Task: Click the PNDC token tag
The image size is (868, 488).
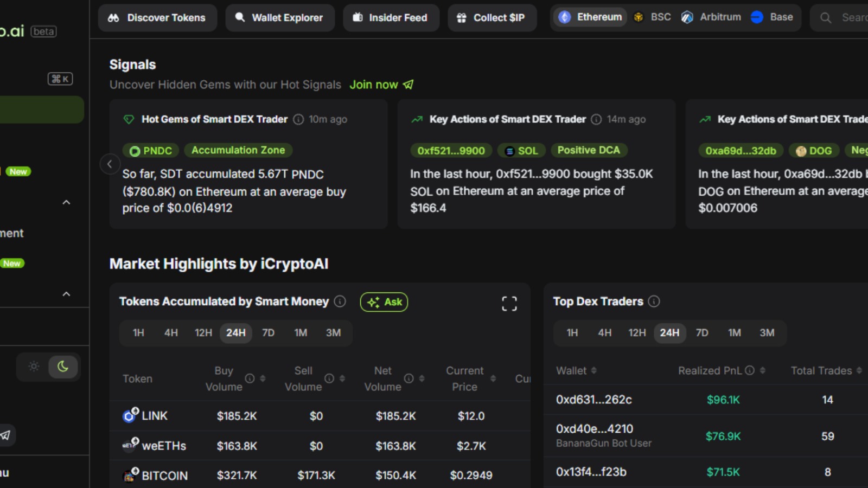Action: pyautogui.click(x=151, y=151)
